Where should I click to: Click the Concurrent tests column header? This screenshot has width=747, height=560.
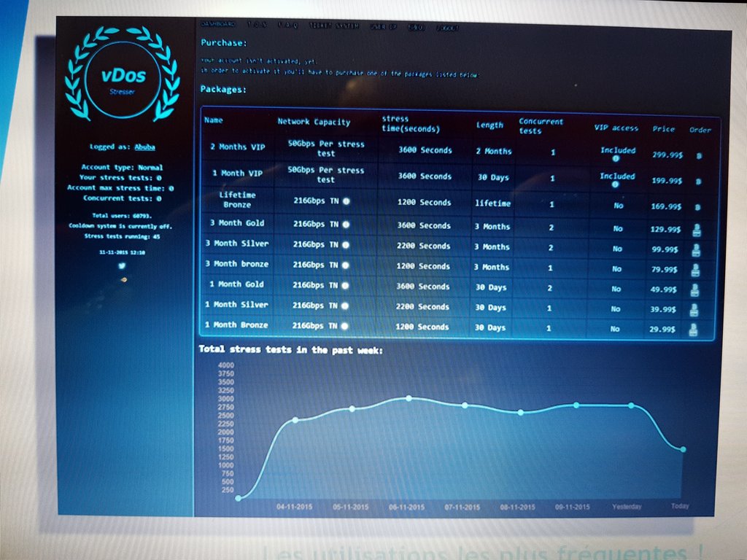click(541, 126)
